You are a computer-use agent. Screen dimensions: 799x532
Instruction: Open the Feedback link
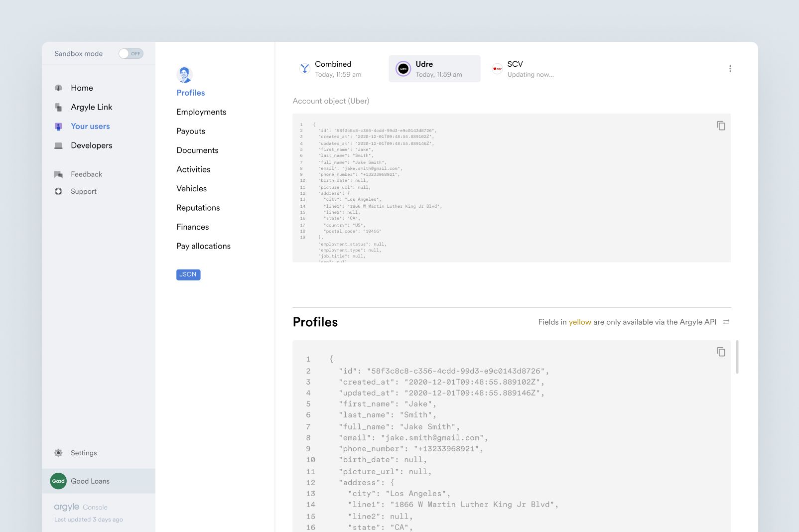86,174
